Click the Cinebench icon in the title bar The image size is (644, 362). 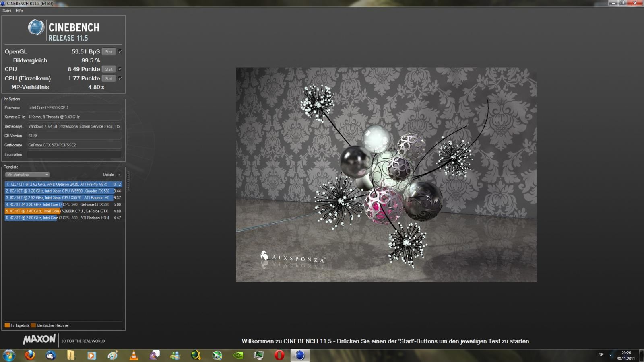tap(3, 3)
